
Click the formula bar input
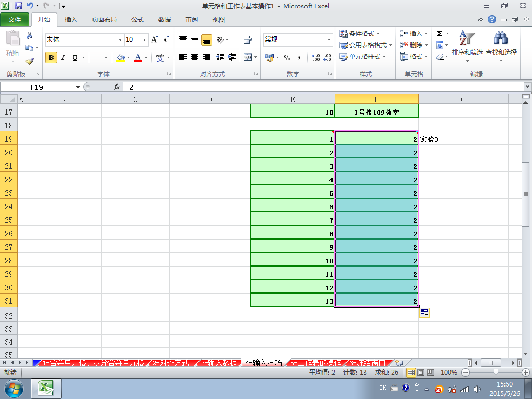[x=324, y=87]
